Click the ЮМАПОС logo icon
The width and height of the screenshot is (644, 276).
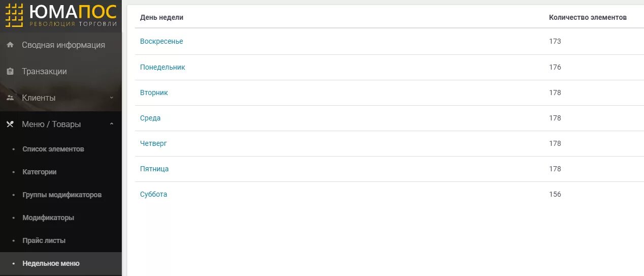(x=14, y=15)
